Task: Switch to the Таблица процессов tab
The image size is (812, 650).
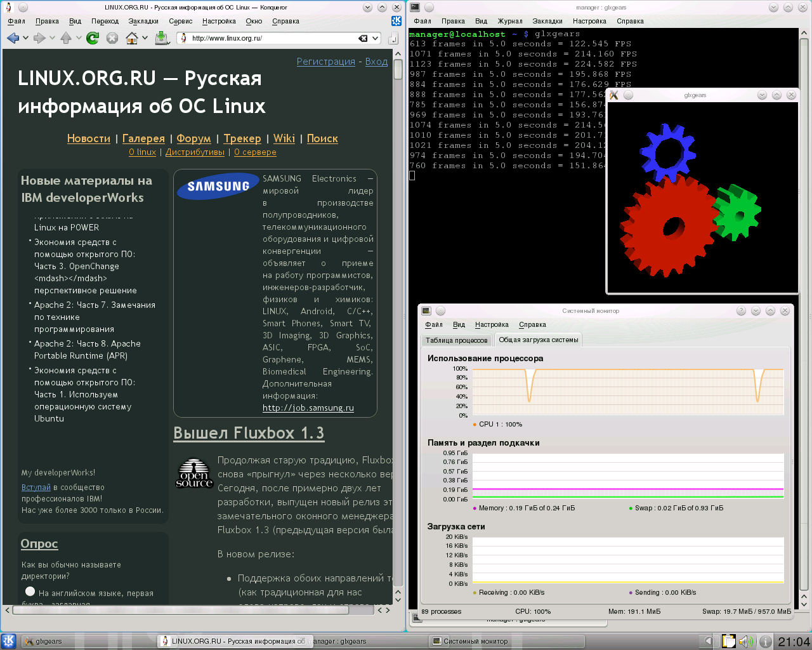Action: (457, 340)
